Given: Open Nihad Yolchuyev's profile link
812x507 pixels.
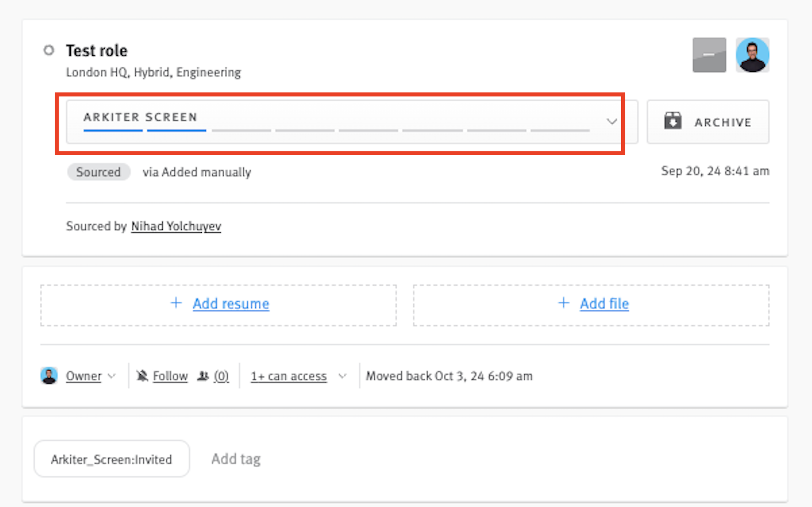Looking at the screenshot, I should 176,226.
